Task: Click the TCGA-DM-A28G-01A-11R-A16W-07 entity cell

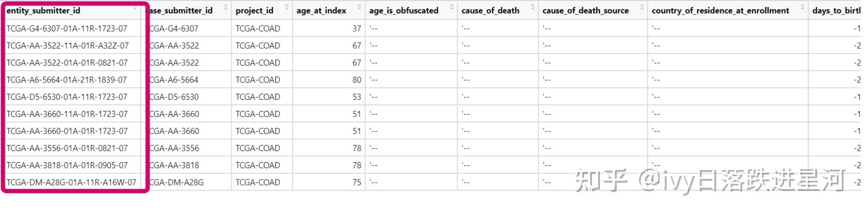Action: tap(71, 182)
